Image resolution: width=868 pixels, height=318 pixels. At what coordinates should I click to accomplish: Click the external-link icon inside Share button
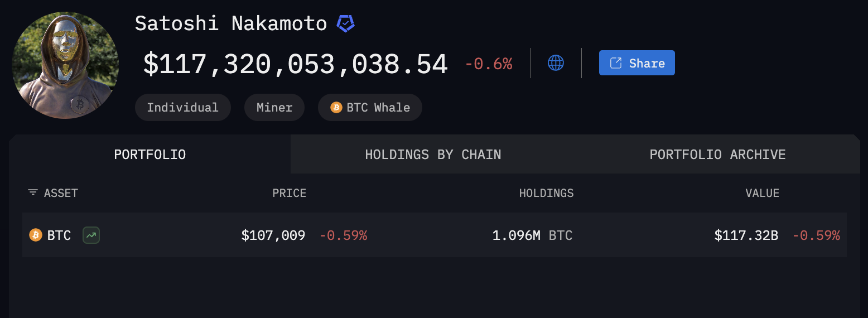coord(616,63)
